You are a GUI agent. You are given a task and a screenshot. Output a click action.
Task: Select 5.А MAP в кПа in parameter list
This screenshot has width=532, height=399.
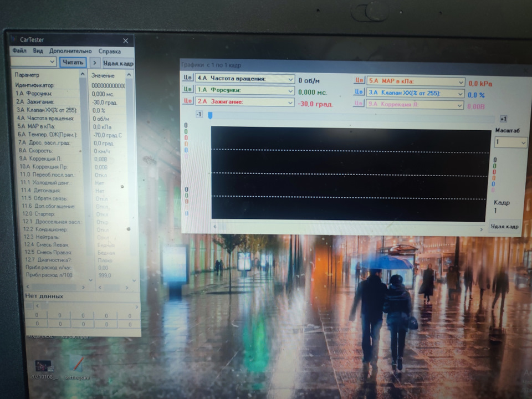(37, 126)
